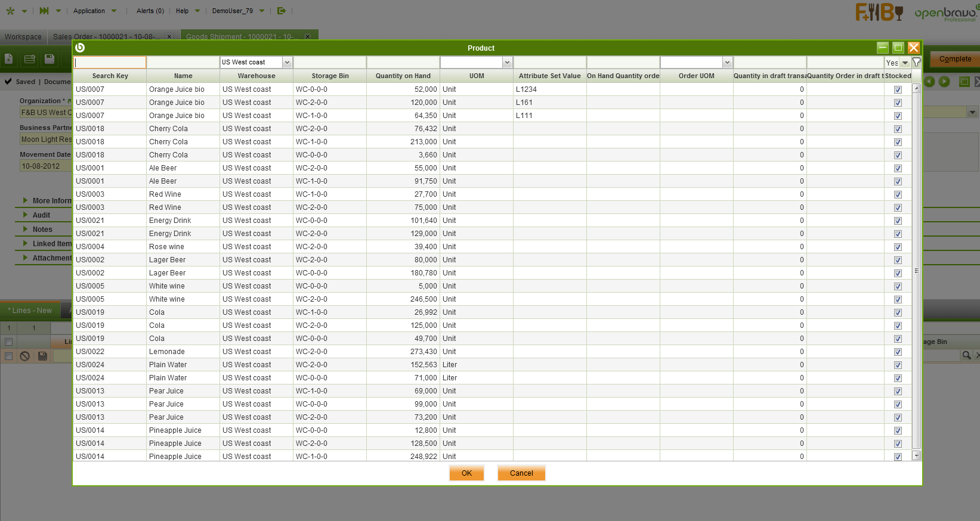Click the logout icon next to DemoUser_79
This screenshot has height=521, width=980.
point(282,11)
